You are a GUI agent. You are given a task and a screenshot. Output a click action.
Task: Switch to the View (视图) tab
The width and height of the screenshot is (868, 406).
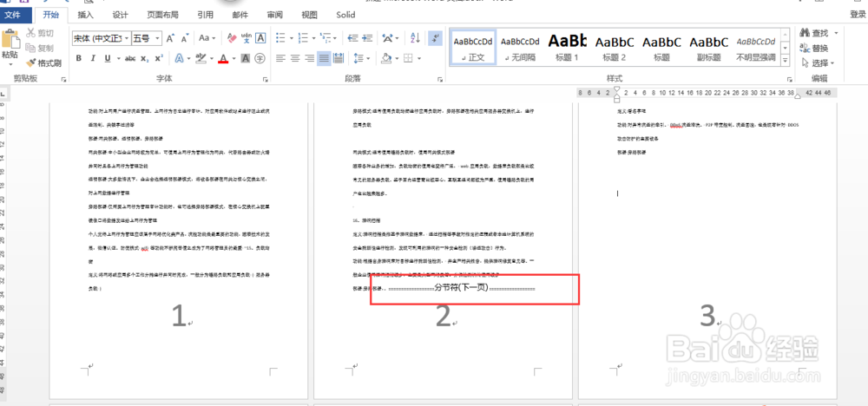point(310,15)
